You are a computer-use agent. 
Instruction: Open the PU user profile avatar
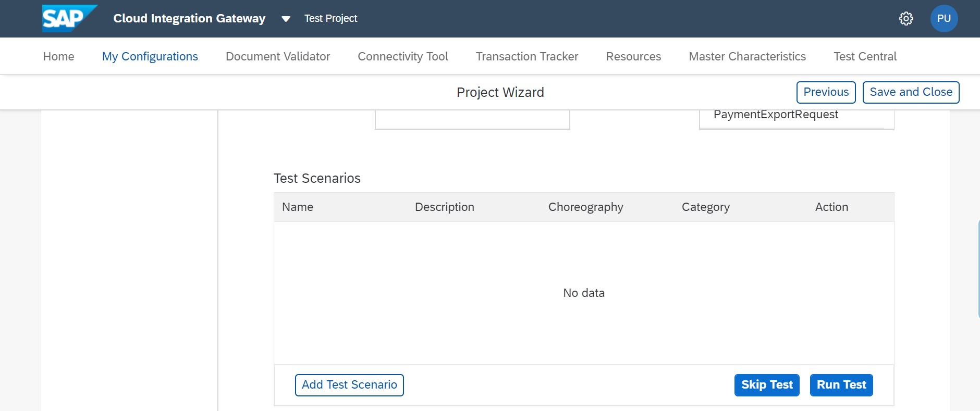click(944, 17)
